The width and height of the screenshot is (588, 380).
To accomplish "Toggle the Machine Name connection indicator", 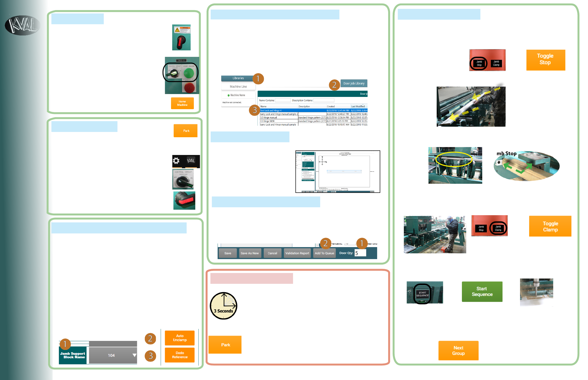I will click(x=228, y=95).
